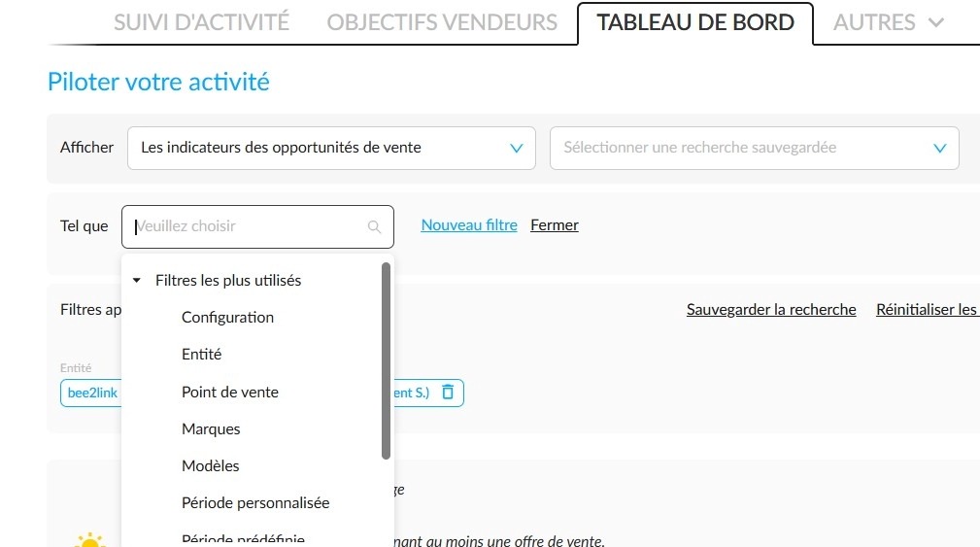Click the sun icon at bottom left
Viewport: 980px width, 547px height.
pyautogui.click(x=90, y=541)
